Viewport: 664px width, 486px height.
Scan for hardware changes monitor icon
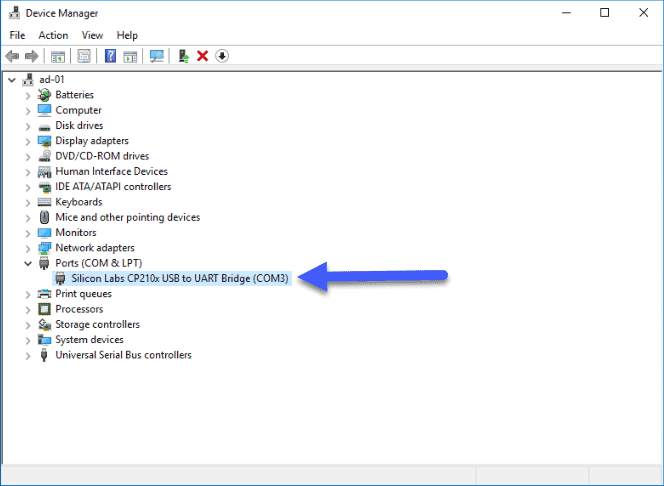[157, 56]
